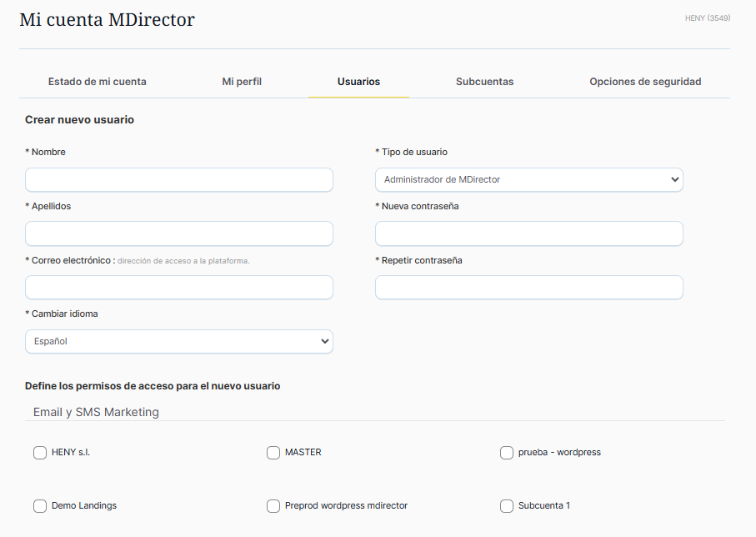Screen dimensions: 756x537
Task: Open the Mi perfil tab
Action: click(x=242, y=82)
